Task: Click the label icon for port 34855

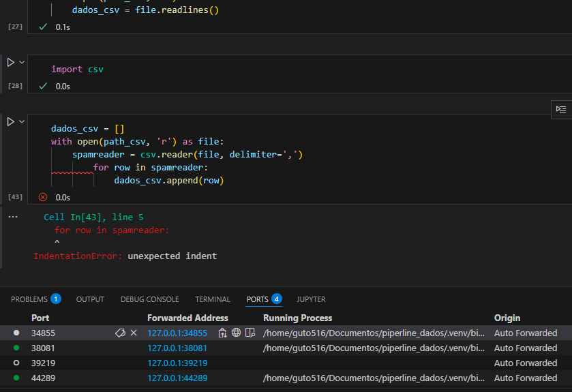Action: [120, 333]
